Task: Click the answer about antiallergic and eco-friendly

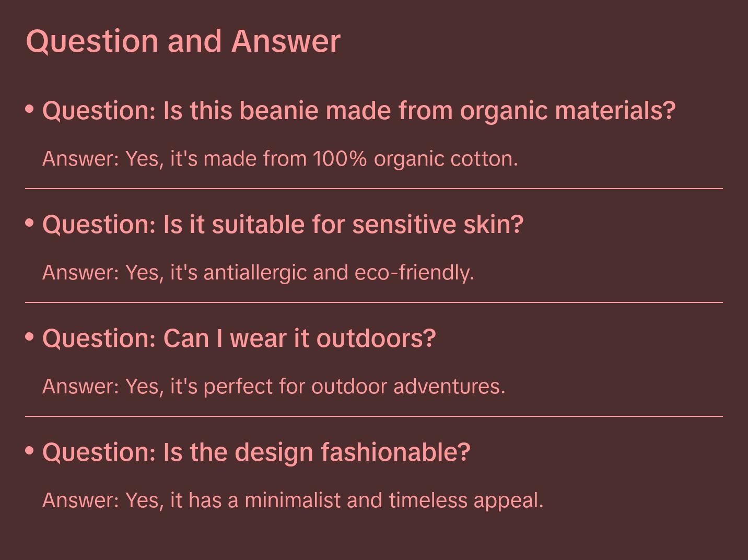Action: (258, 273)
